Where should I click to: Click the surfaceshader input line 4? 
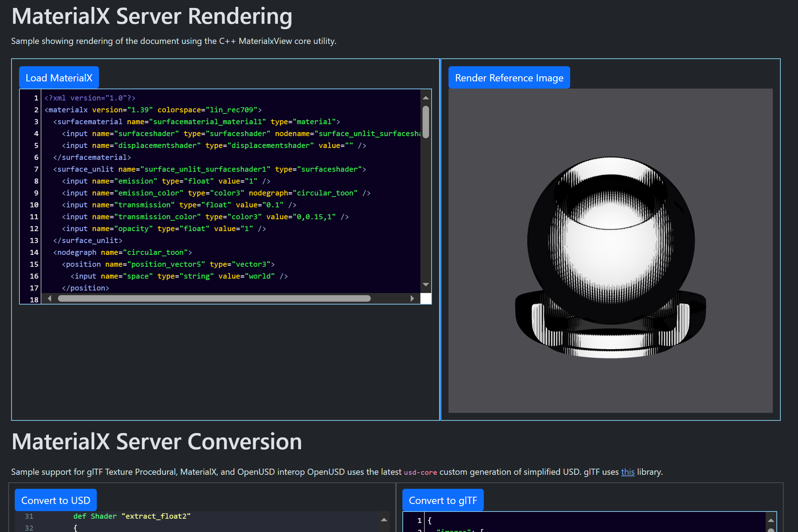[241, 134]
